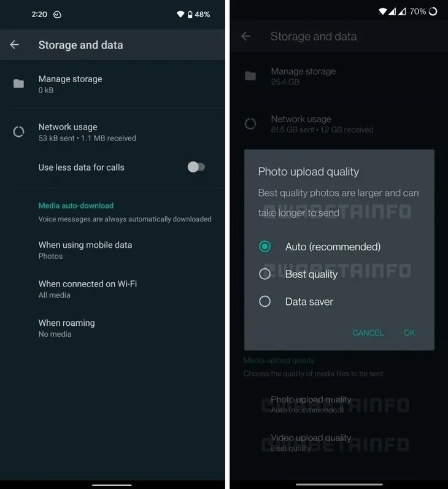Screen dimensions: 448x489
Task: Confirm dialog with OK button
Action: (409, 333)
